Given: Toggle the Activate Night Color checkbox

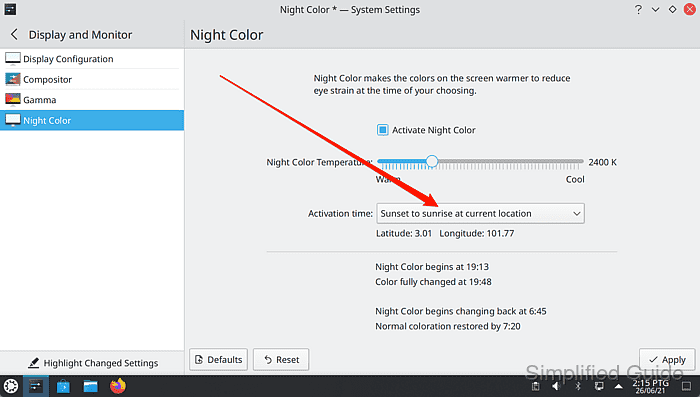Looking at the screenshot, I should (x=383, y=130).
